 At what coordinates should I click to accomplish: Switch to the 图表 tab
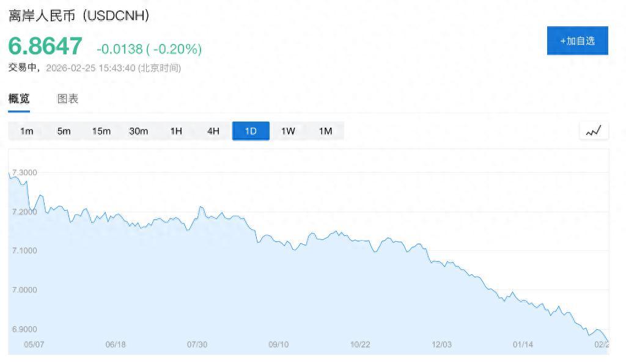[68, 99]
